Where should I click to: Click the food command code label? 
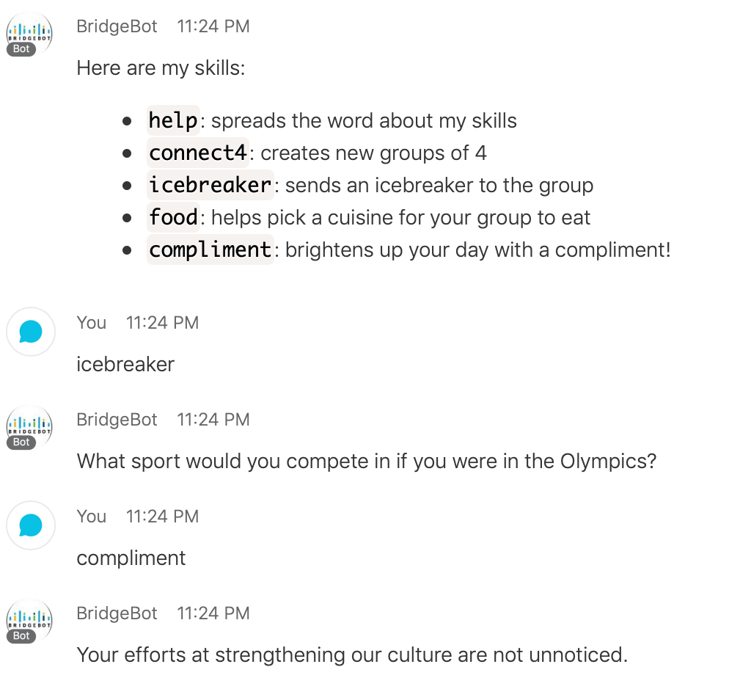pos(173,217)
